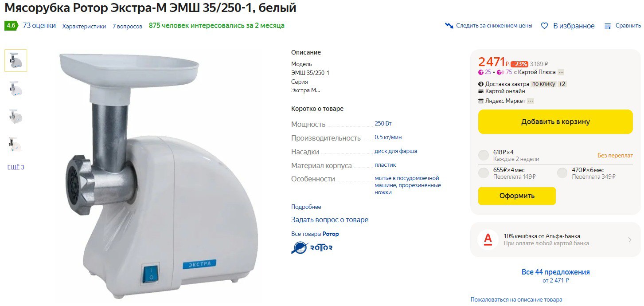This screenshot has width=644, height=306.
Task: Open ellipsis next to Карта Плюса
Action: coord(561,72)
